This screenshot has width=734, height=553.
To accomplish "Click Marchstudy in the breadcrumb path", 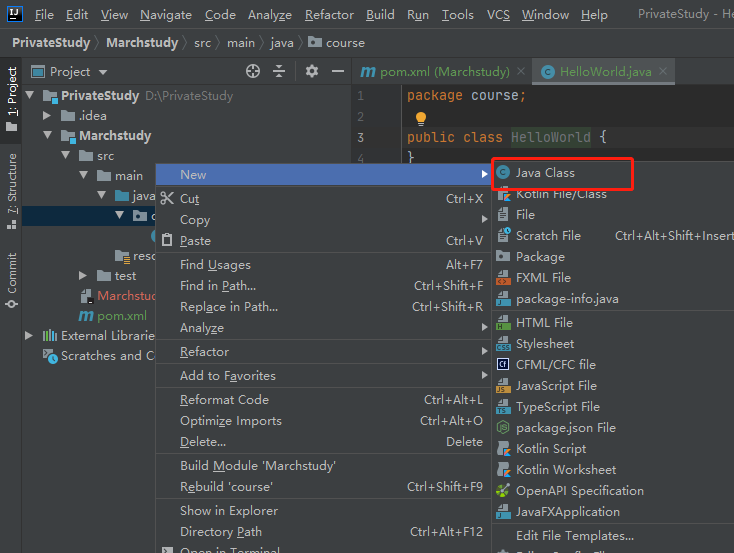I will pyautogui.click(x=142, y=43).
